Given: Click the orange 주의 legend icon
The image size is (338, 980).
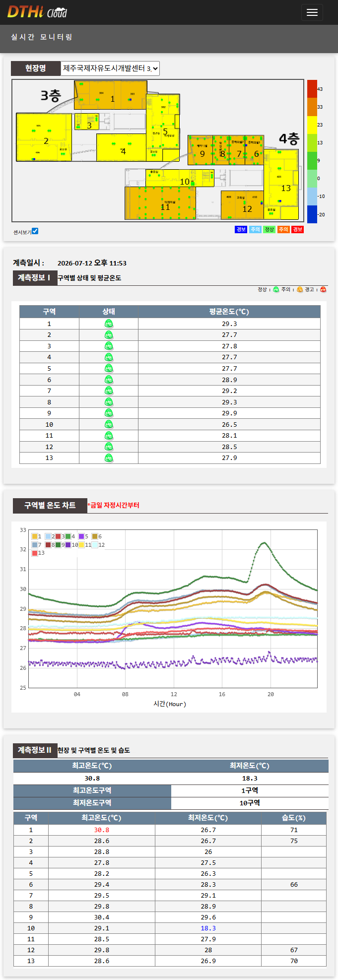Looking at the screenshot, I should click(x=300, y=290).
